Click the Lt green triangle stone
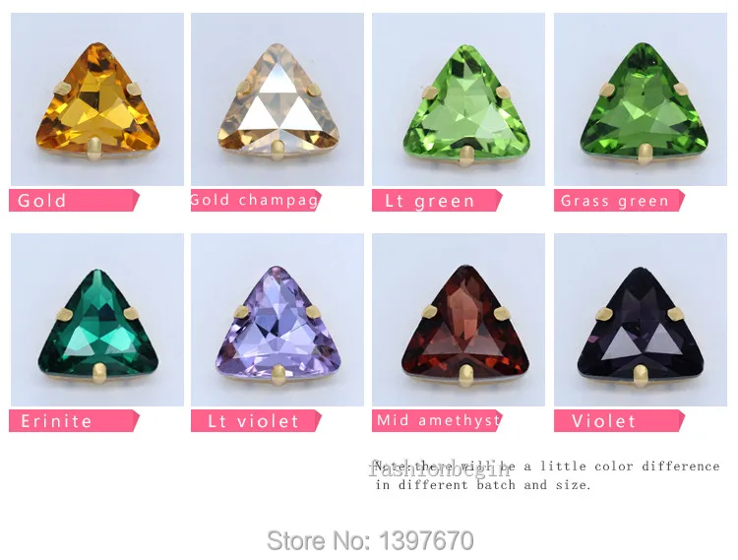Image resolution: width=738 pixels, height=560 pixels. pyautogui.click(x=459, y=99)
